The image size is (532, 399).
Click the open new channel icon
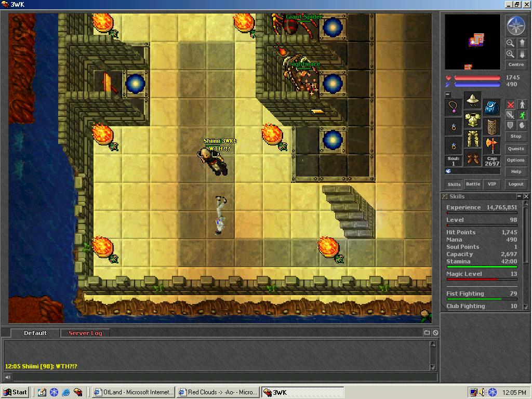tap(427, 333)
